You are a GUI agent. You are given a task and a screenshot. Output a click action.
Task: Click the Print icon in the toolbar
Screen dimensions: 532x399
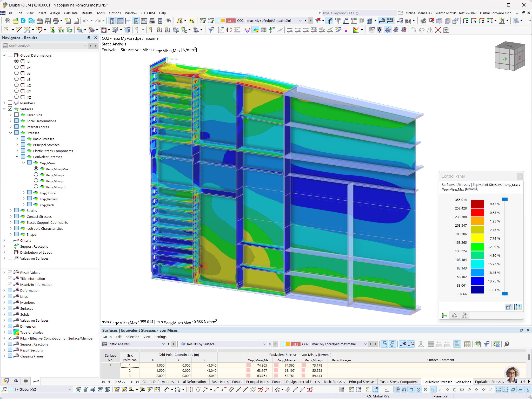[56, 21]
